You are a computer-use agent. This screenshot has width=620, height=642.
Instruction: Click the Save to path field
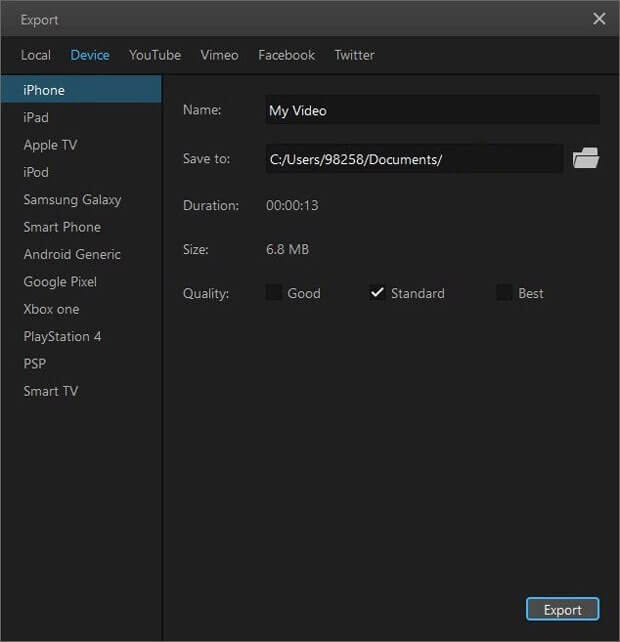pos(414,158)
